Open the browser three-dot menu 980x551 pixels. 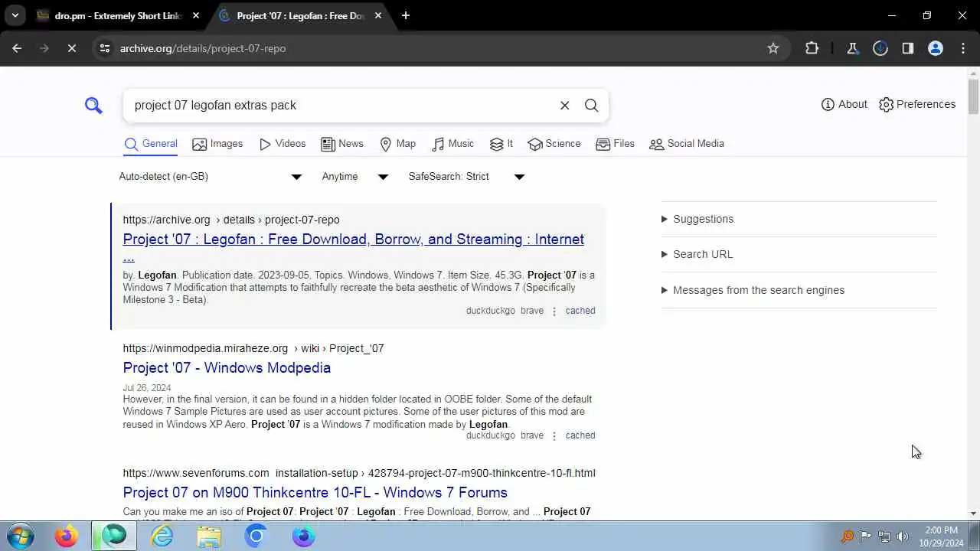(963, 48)
